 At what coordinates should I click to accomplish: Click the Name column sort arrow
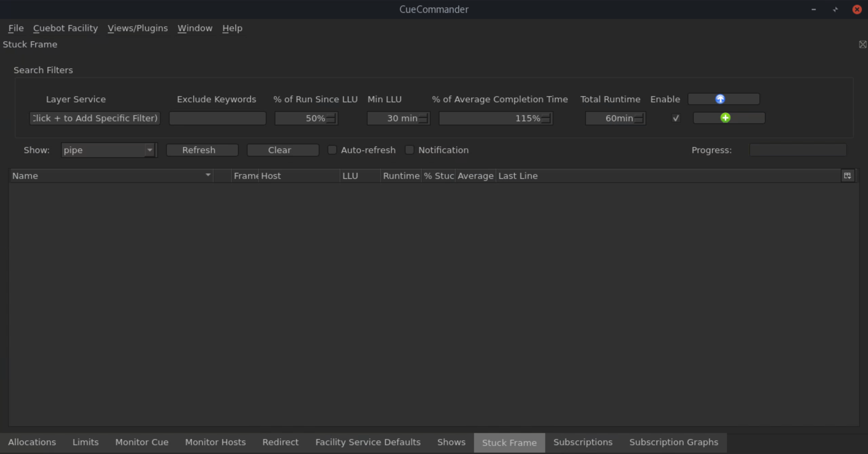[208, 175]
